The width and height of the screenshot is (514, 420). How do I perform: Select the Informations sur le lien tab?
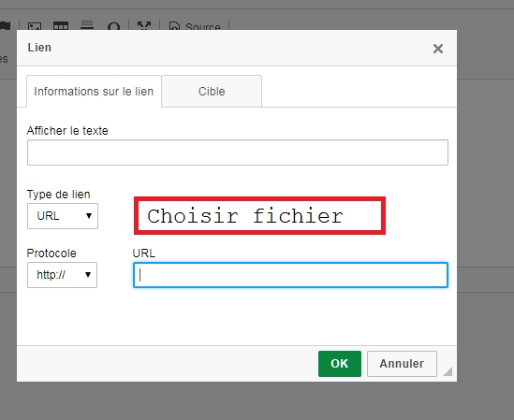point(94,91)
